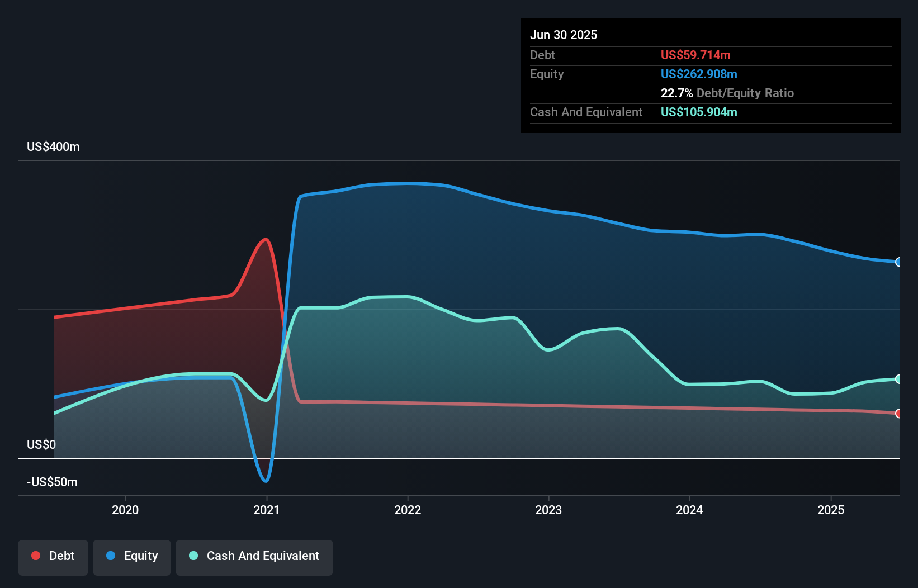This screenshot has width=918, height=588.
Task: Click the Debt row red indicator in tooltip
Action: (695, 55)
